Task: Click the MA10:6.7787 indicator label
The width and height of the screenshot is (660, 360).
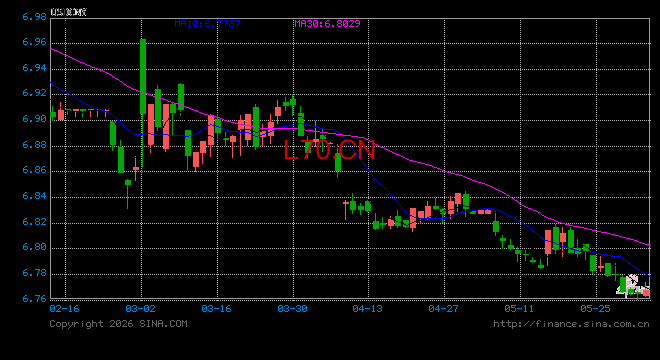Action: tap(208, 24)
